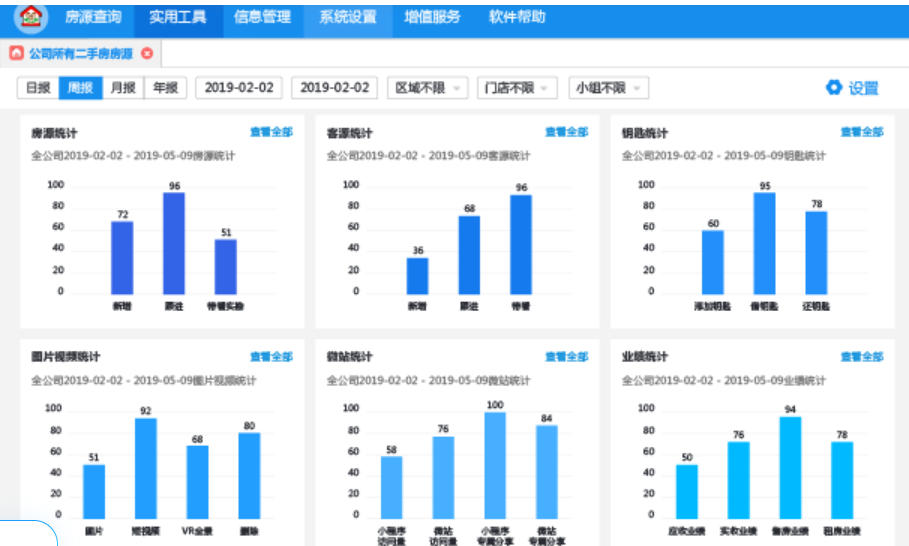The width and height of the screenshot is (909, 546).
Task: Expand the 小组不限 dropdown
Action: 608,88
